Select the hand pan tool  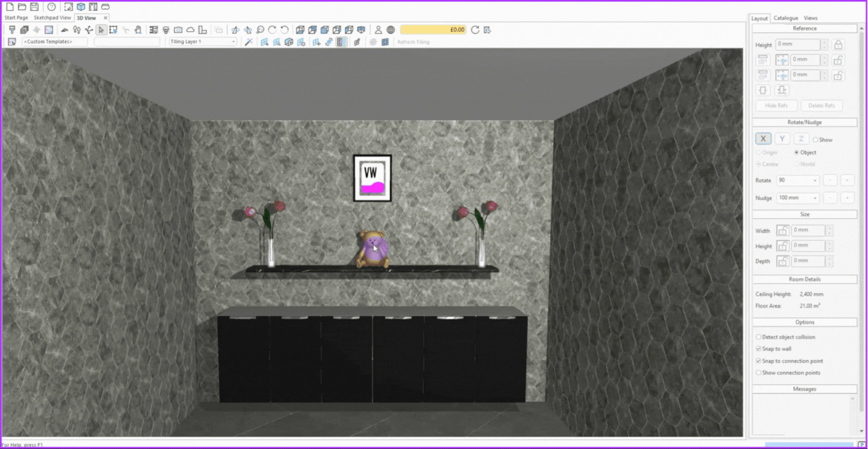click(x=138, y=30)
